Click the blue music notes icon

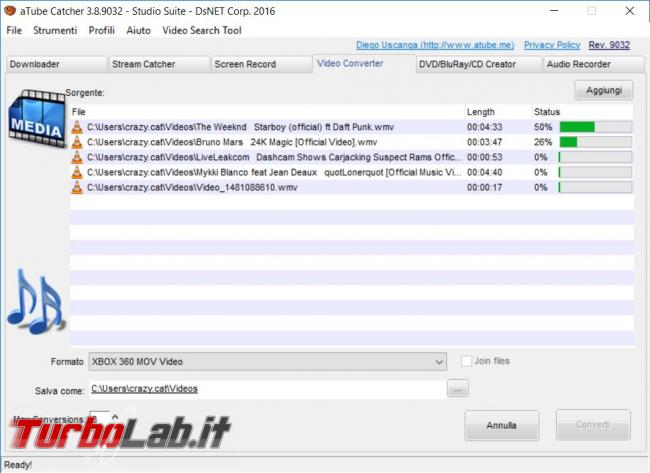pos(36,301)
